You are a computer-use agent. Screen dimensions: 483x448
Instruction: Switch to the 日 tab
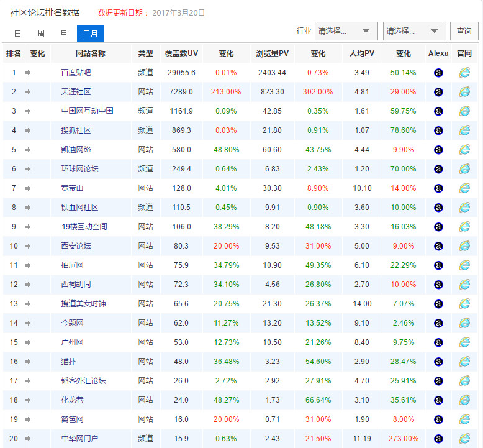[x=18, y=34]
